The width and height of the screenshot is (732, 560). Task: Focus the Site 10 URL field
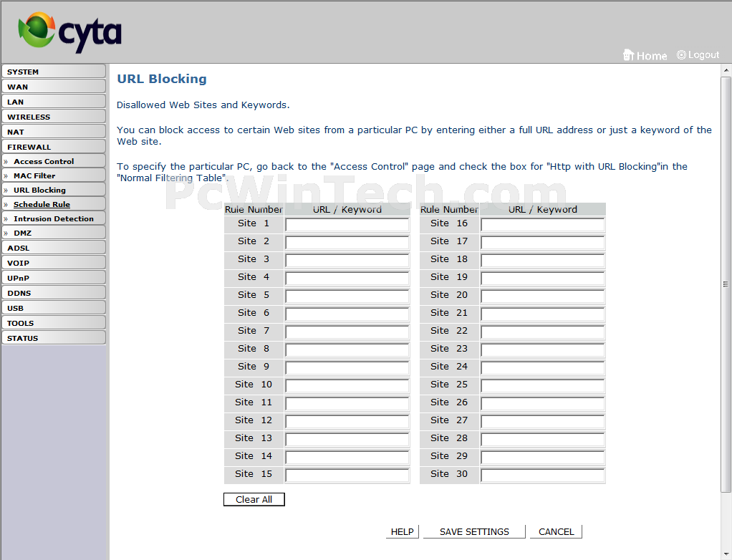[x=347, y=387]
